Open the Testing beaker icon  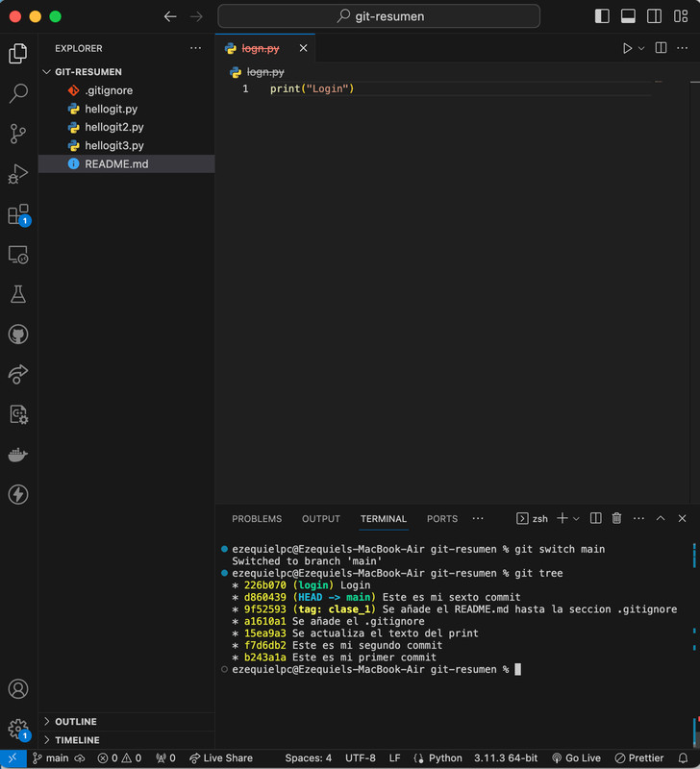click(18, 294)
